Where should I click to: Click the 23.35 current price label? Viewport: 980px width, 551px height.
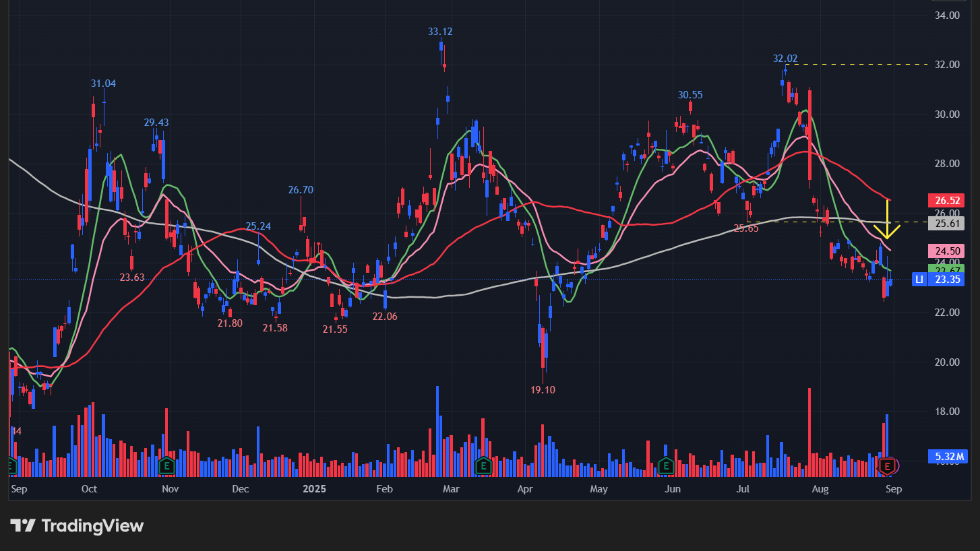946,279
